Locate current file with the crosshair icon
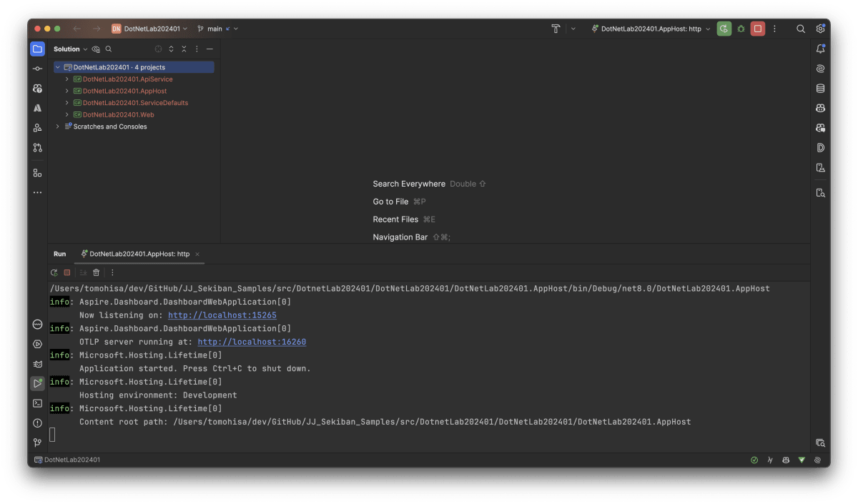858x504 pixels. click(158, 49)
